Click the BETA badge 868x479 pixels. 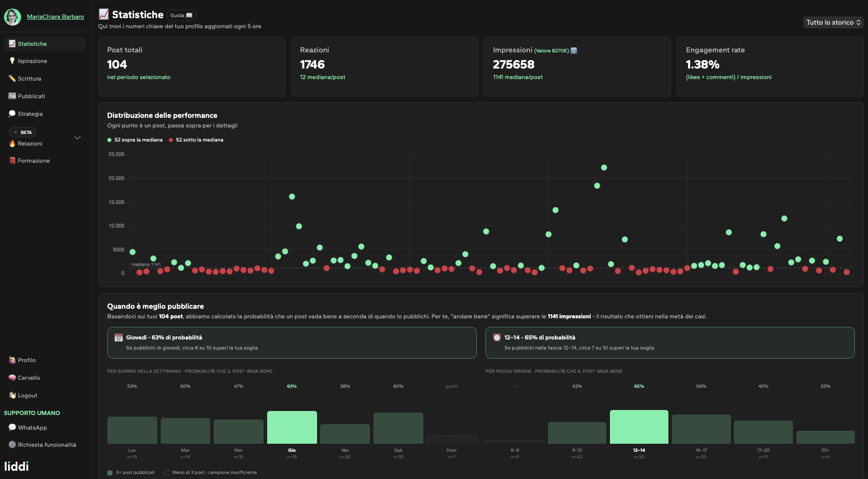coord(23,132)
